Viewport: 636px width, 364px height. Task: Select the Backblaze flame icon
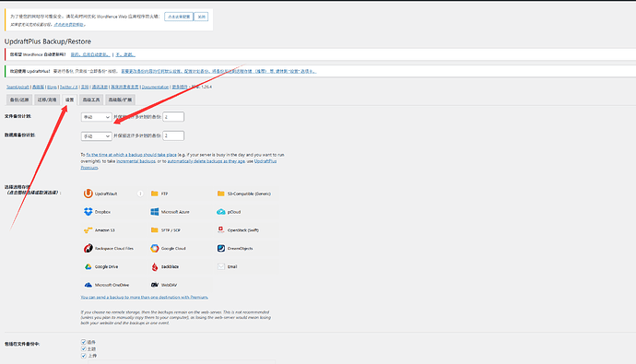click(x=155, y=266)
